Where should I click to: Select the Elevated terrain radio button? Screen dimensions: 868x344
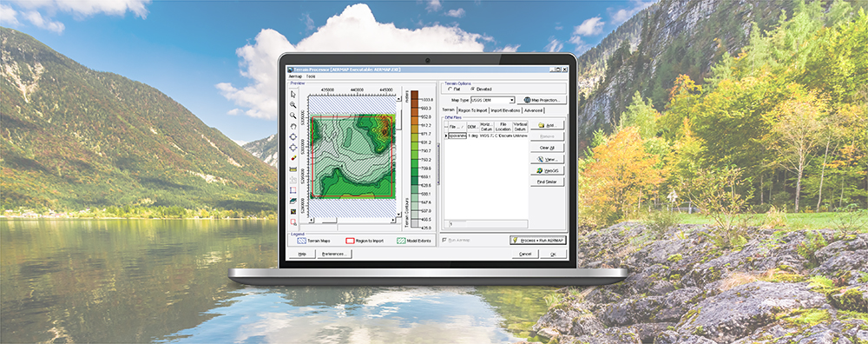[x=481, y=89]
